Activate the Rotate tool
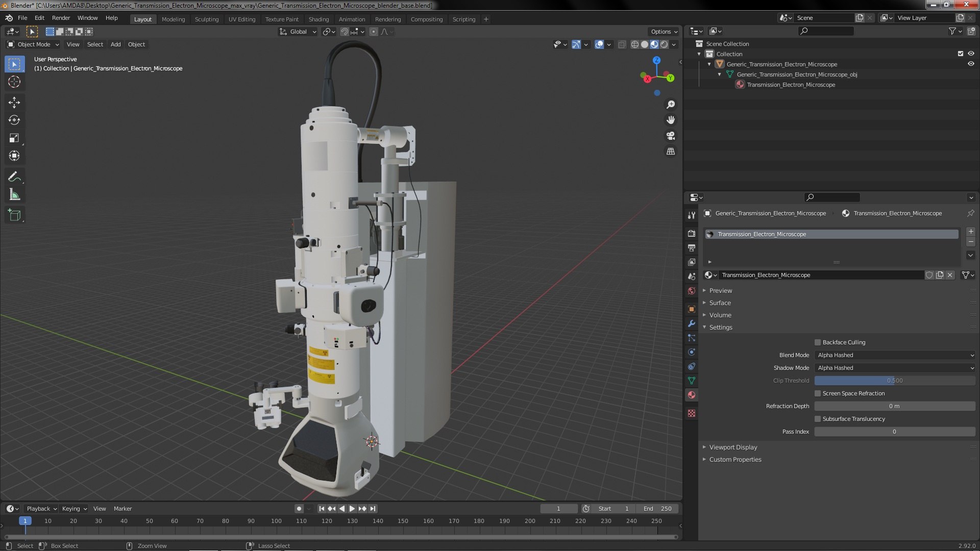Screen dimensions: 980x551 click(14, 120)
